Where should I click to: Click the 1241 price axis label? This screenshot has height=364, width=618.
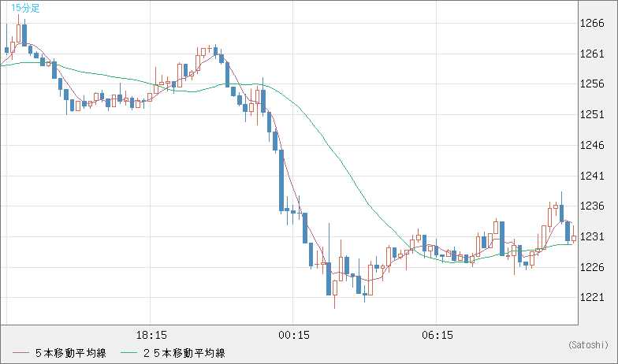[x=592, y=176]
